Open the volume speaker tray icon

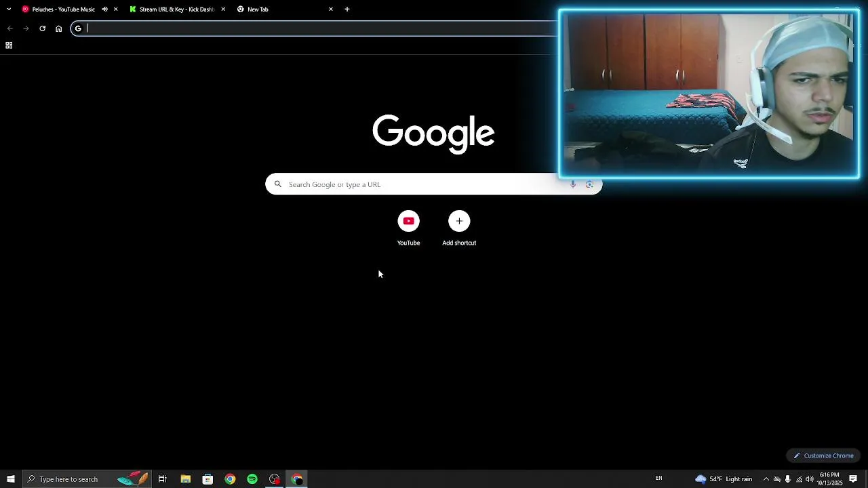coord(809,479)
